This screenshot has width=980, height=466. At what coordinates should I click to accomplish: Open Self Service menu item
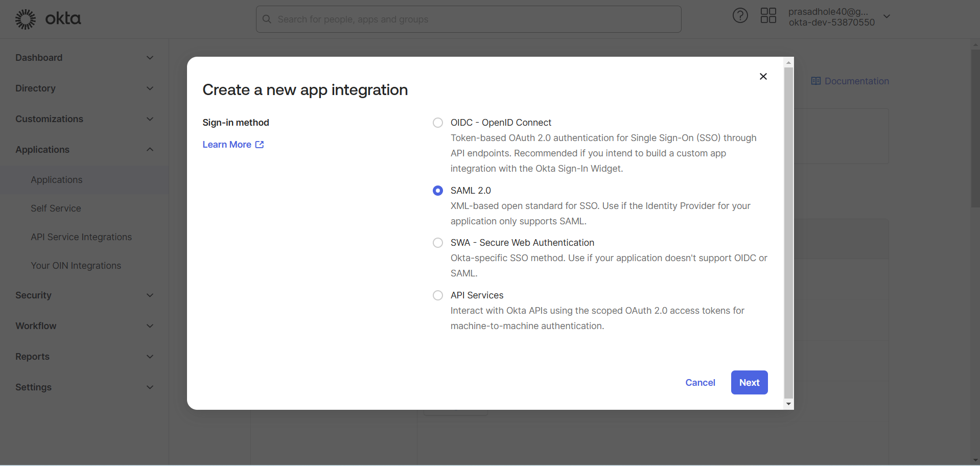56,208
